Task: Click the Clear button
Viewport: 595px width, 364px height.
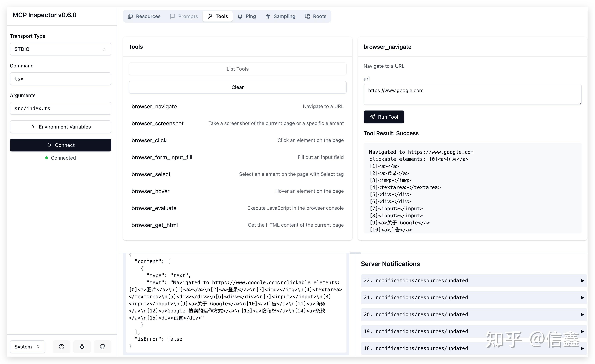Action: (237, 87)
